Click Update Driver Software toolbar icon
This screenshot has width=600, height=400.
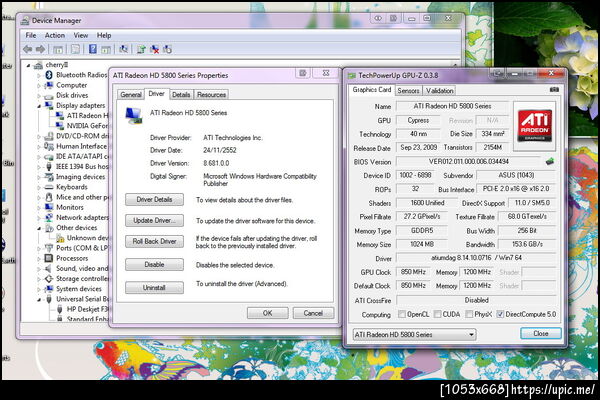point(141,49)
